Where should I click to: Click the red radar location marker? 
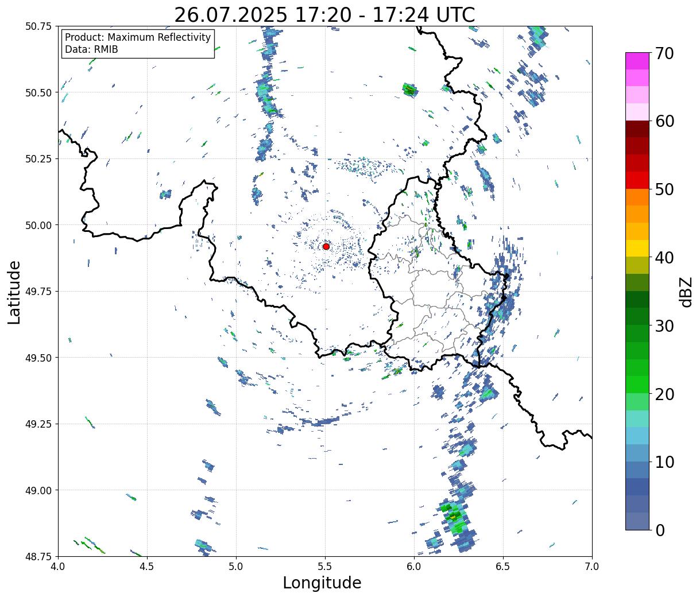(326, 246)
